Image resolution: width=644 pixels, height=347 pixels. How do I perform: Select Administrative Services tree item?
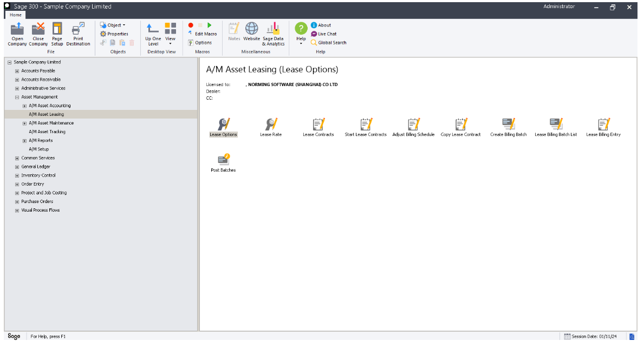(x=43, y=88)
